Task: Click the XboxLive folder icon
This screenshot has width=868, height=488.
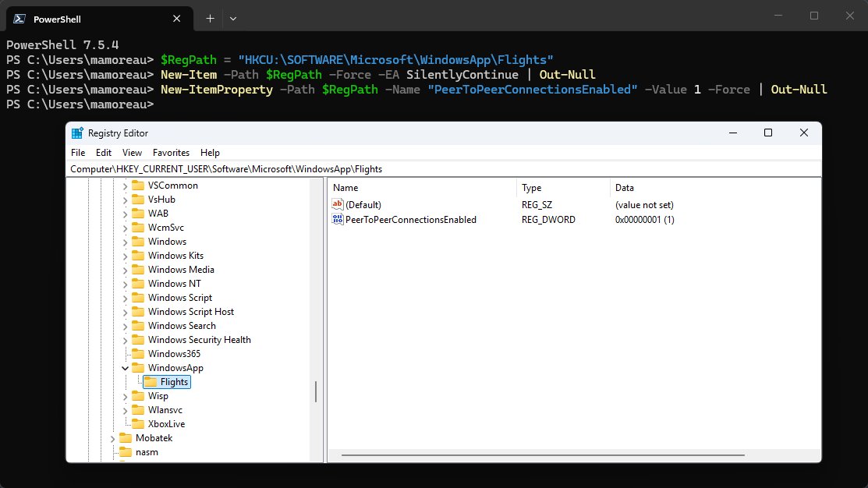Action: coord(138,424)
